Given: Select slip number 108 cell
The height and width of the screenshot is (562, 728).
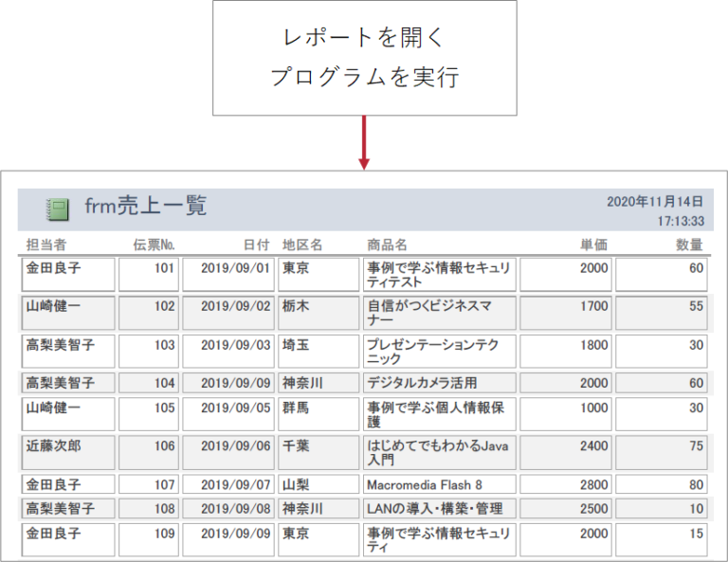Looking at the screenshot, I should tap(149, 509).
